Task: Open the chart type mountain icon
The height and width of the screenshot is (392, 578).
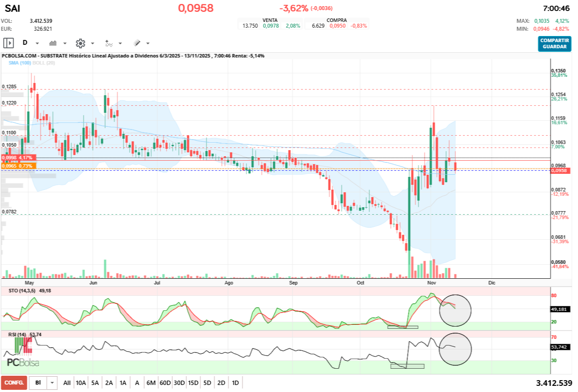Action: [x=53, y=43]
